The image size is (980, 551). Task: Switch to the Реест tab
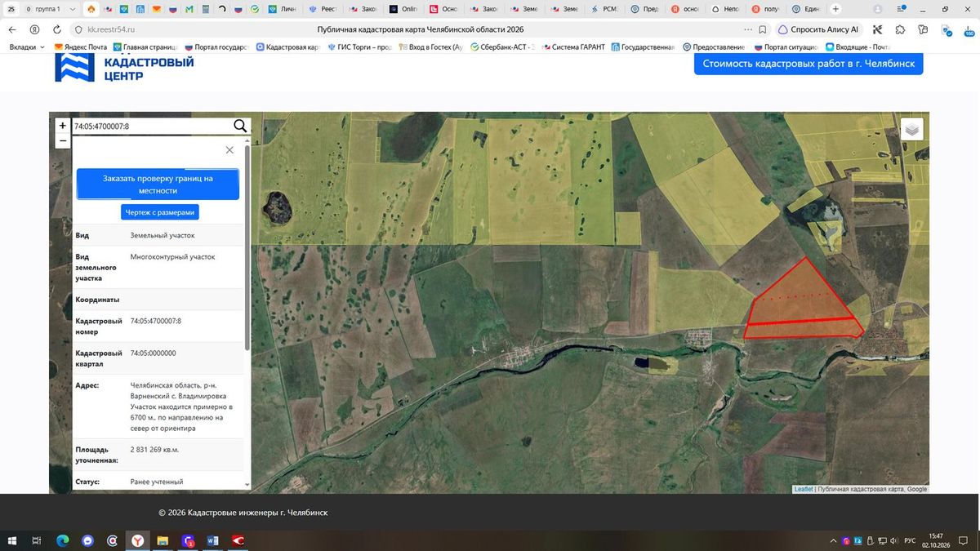pos(323,9)
